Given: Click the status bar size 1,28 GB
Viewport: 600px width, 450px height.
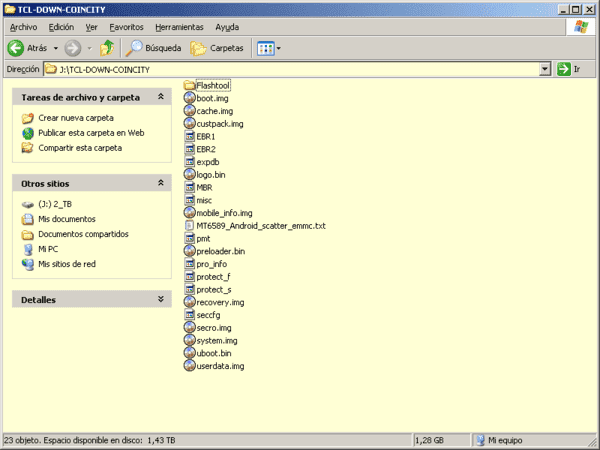Looking at the screenshot, I should (x=429, y=440).
